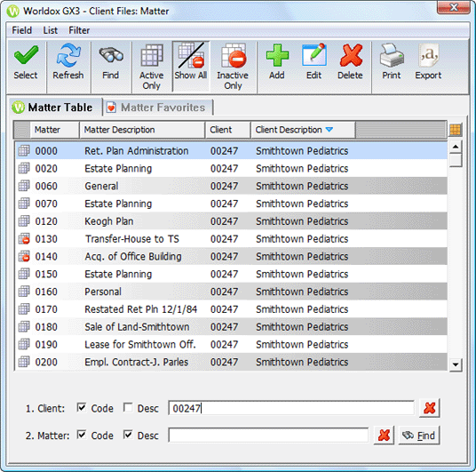
Task: Click the green checkmark Select icon
Action: point(26,55)
